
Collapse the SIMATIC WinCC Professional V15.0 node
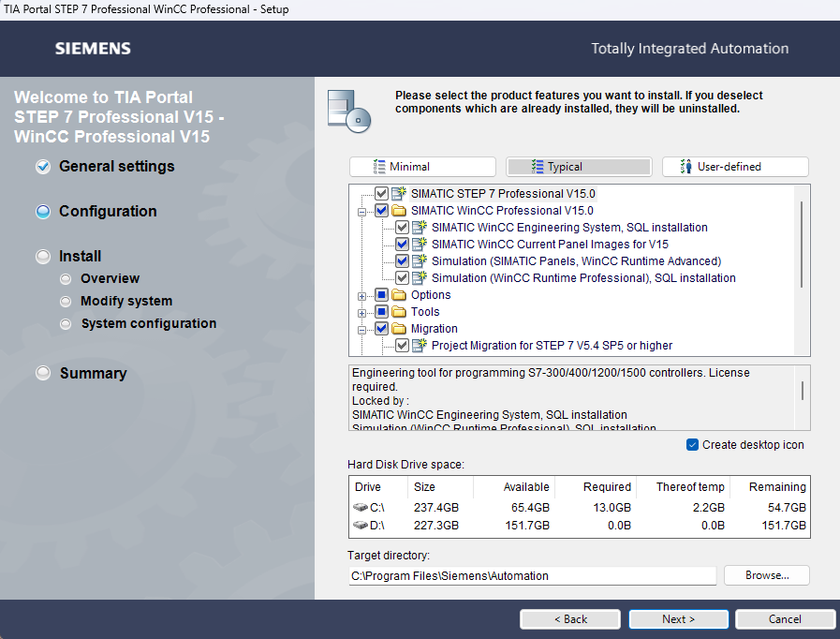[362, 212]
